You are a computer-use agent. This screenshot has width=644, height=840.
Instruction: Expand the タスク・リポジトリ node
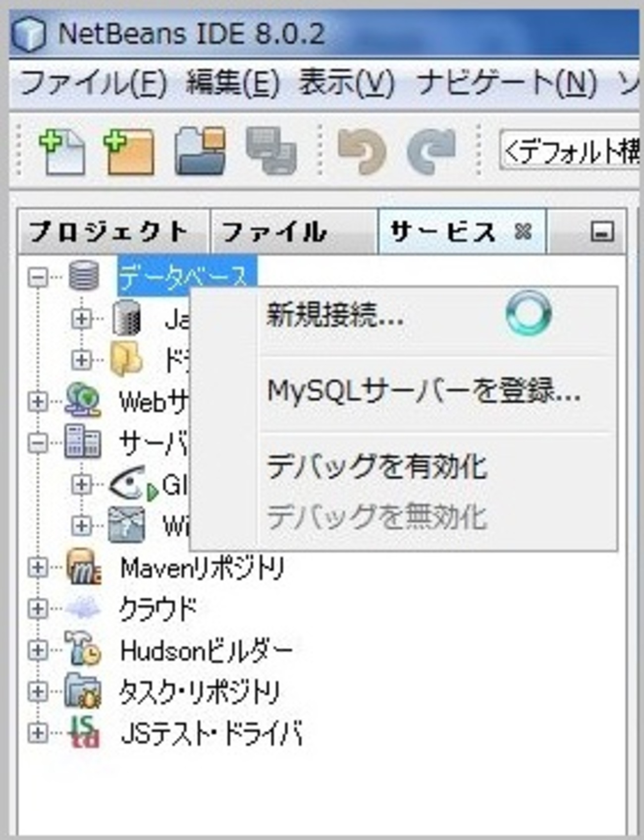pos(38,692)
